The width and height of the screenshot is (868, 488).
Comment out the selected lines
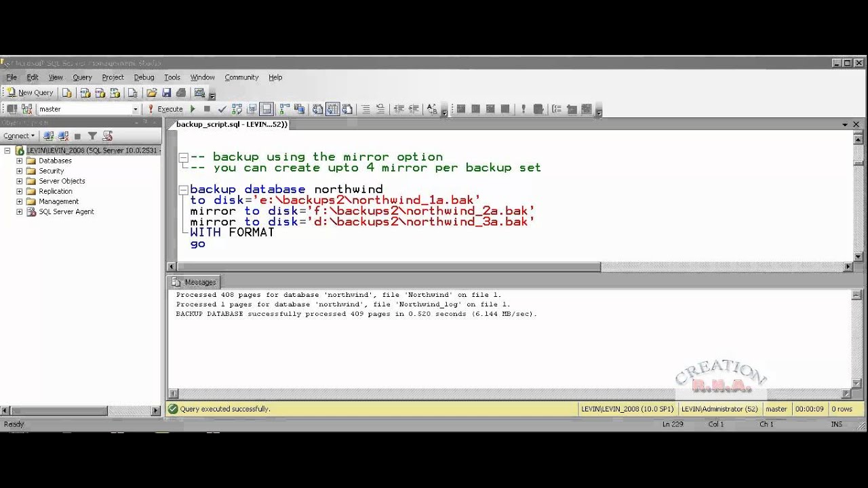366,109
